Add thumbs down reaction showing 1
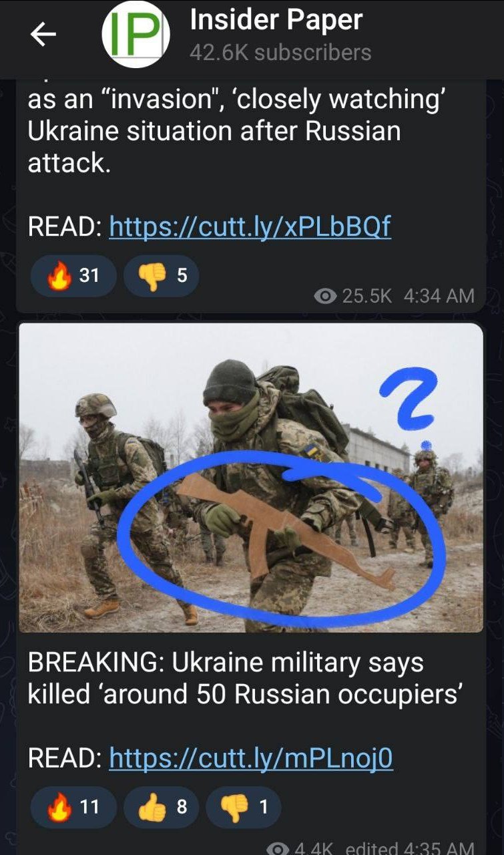Screen dimensions: 504x855 (x=244, y=807)
